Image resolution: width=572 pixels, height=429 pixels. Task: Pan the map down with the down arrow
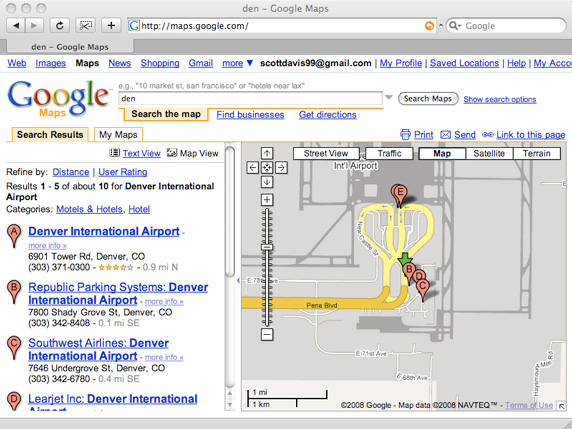click(267, 182)
